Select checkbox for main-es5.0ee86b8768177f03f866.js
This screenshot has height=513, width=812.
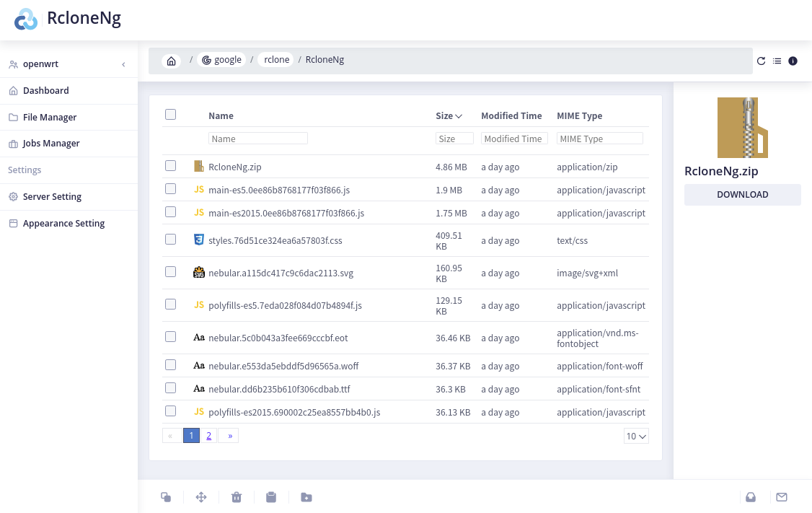tap(170, 188)
